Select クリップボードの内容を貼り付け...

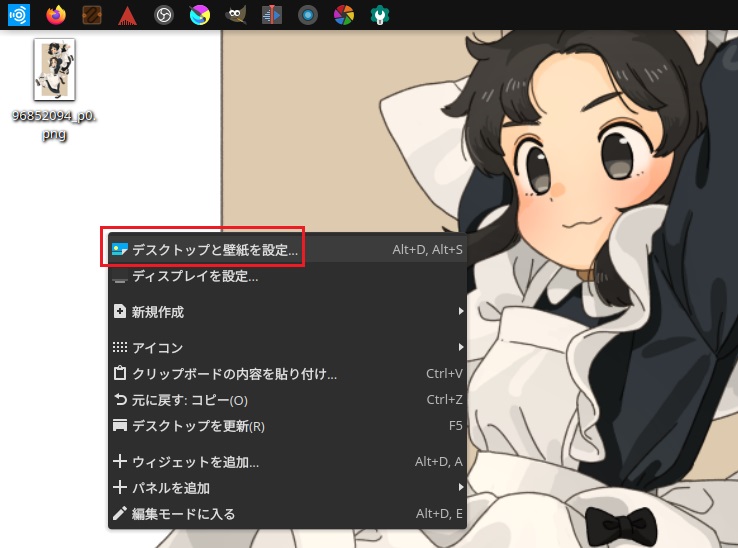pos(288,374)
